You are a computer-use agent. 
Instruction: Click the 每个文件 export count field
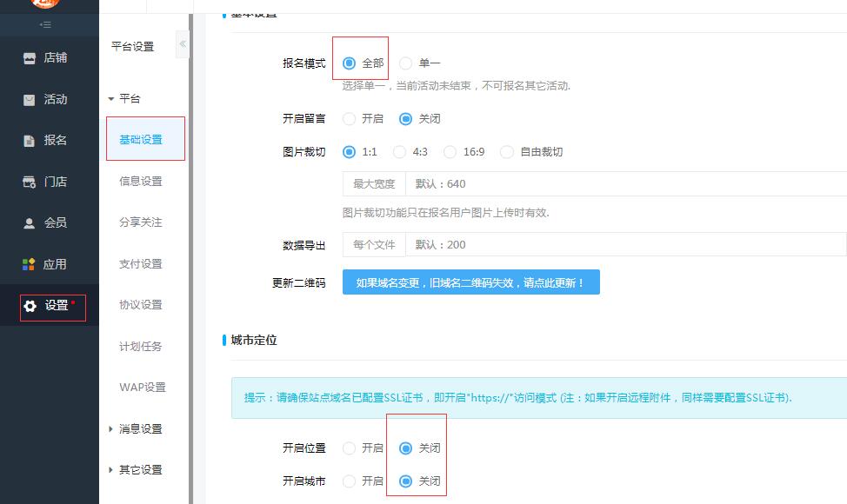(626, 245)
